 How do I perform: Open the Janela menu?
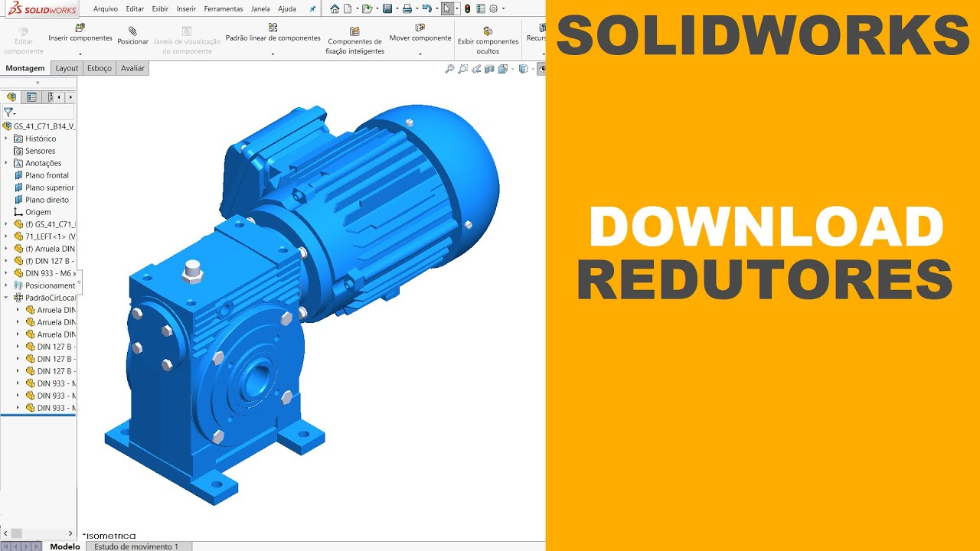pyautogui.click(x=260, y=9)
